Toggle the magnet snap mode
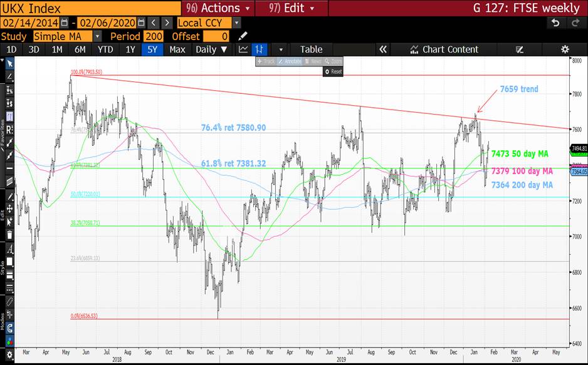 coord(10,328)
